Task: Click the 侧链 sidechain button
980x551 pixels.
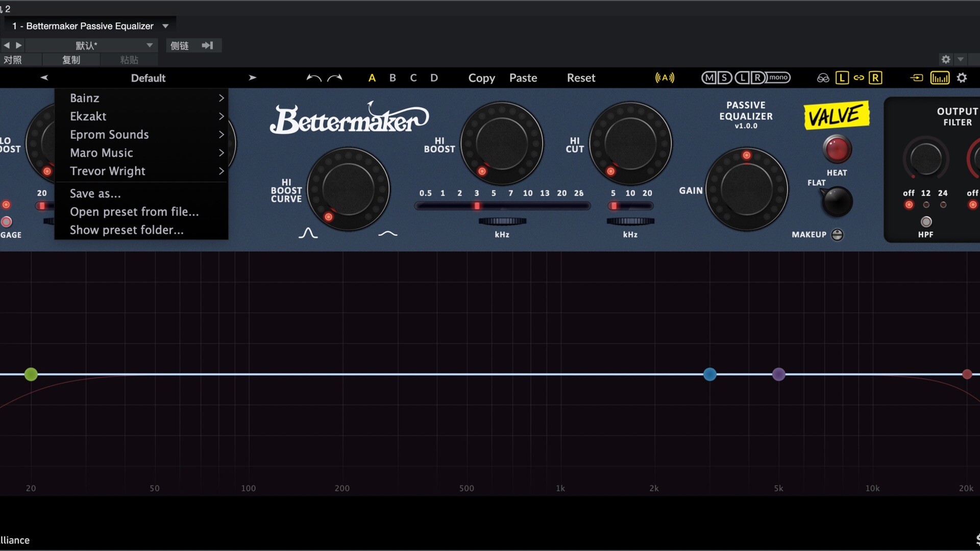Action: click(x=180, y=45)
